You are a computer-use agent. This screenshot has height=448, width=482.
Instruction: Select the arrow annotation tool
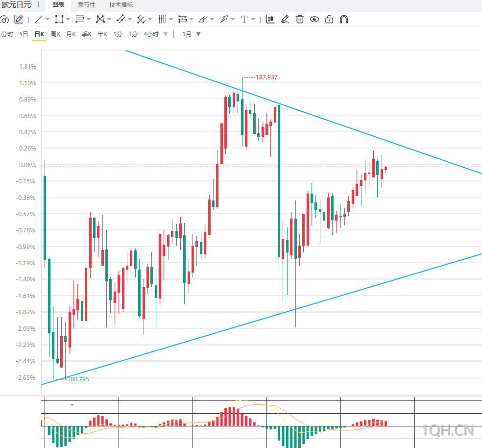tap(224, 20)
